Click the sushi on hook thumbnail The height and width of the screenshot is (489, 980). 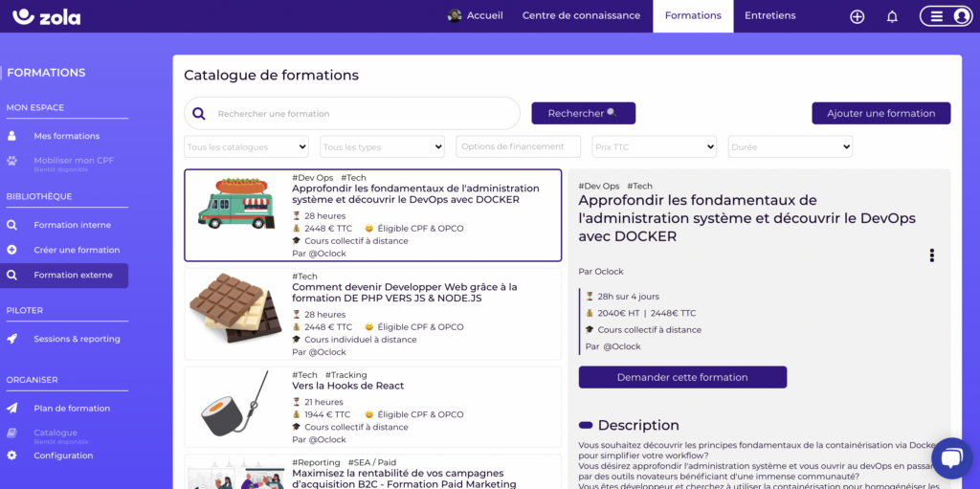pos(236,403)
